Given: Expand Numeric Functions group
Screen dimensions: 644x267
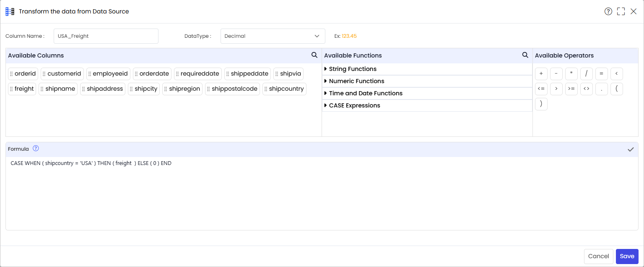Looking at the screenshot, I should point(427,81).
